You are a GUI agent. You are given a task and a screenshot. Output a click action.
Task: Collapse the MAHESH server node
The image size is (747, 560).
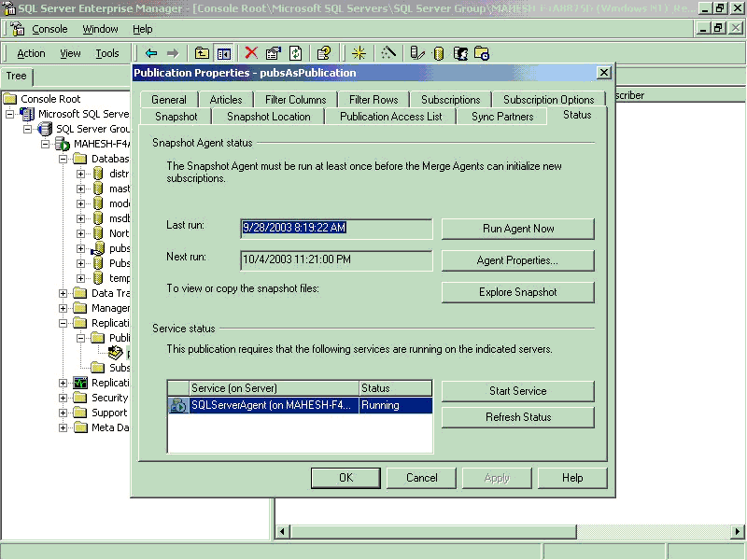(45, 144)
